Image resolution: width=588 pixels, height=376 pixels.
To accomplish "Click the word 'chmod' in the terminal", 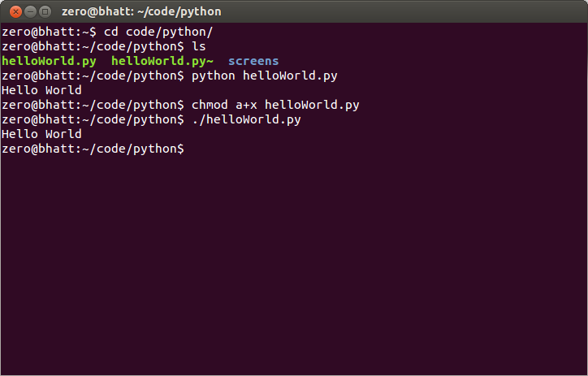I will tap(210, 105).
